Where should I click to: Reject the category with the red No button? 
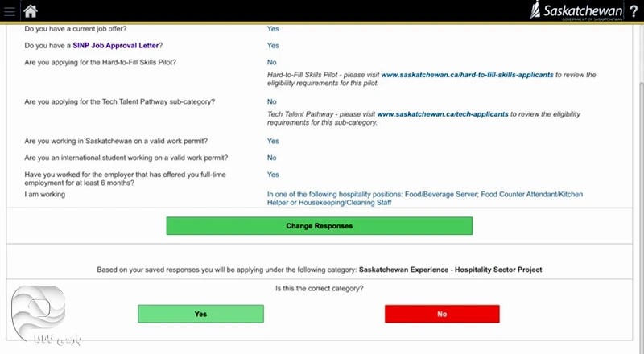(x=442, y=314)
